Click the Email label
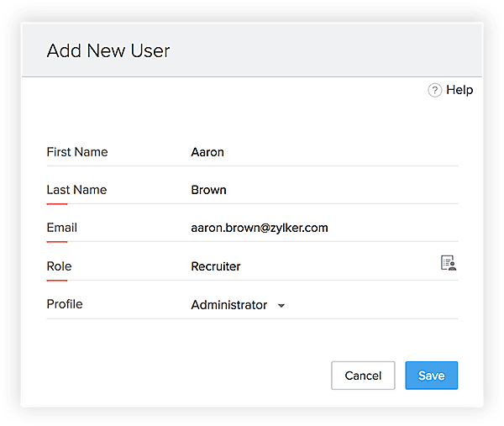This screenshot has height=426, width=504. click(x=61, y=228)
